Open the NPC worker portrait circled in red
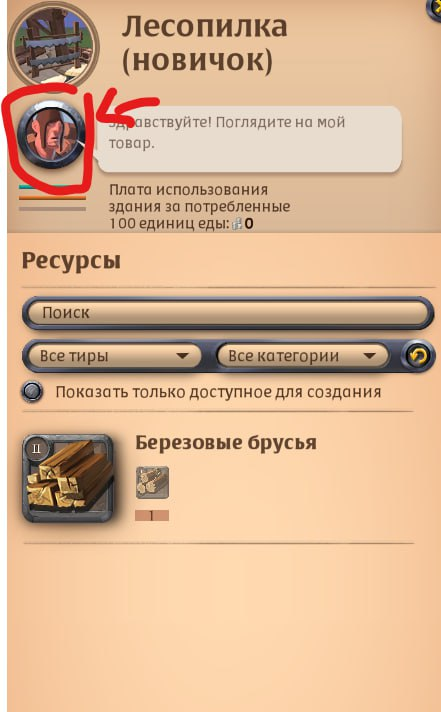Viewport: 441px width, 712px height. pos(51,135)
